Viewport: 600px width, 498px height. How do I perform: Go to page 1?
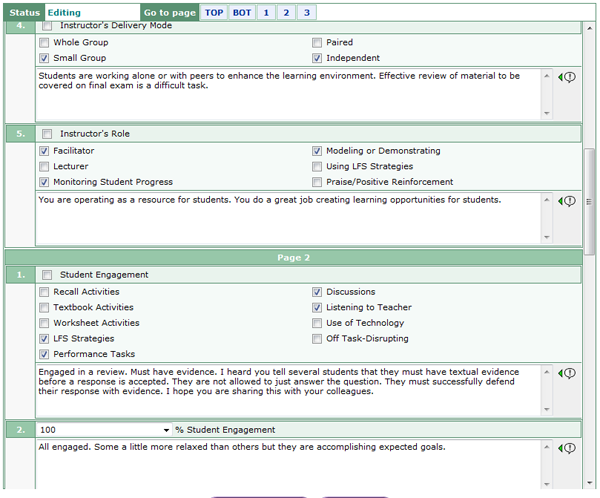[x=266, y=13]
